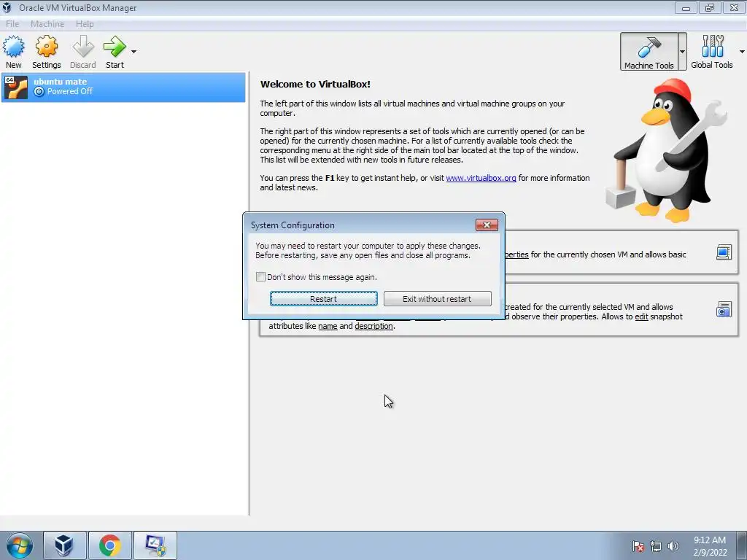Click the Welcome to VirtualBox! heading
Image resolution: width=747 pixels, height=560 pixels.
coord(315,85)
